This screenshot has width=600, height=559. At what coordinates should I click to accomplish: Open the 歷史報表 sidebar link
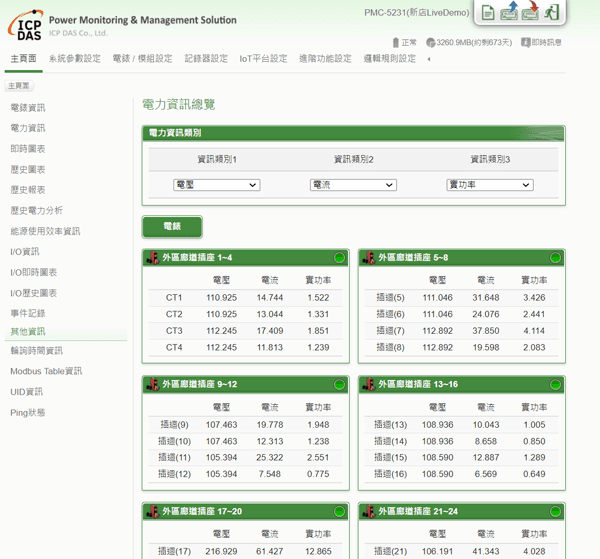tap(28, 190)
